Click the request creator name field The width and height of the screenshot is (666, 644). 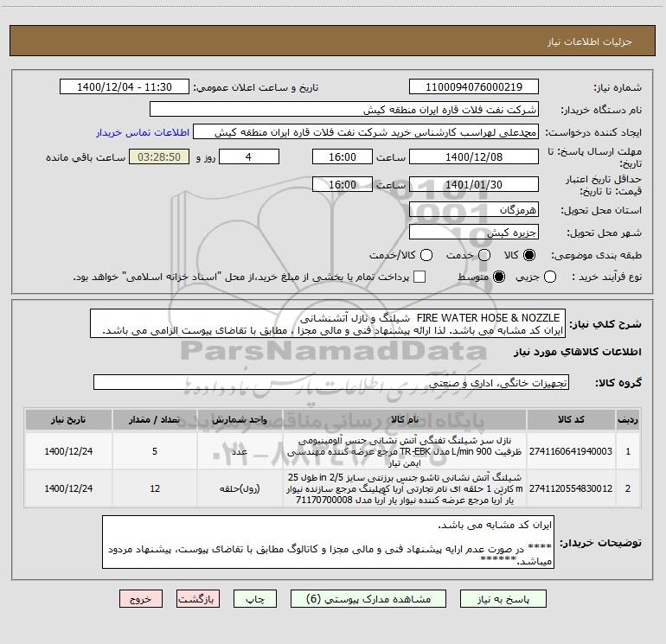tap(366, 132)
